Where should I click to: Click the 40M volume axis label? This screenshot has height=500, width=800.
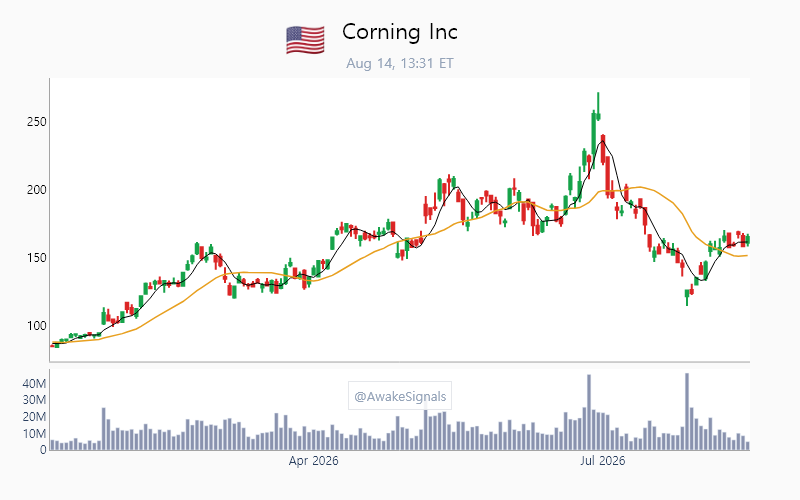34,384
